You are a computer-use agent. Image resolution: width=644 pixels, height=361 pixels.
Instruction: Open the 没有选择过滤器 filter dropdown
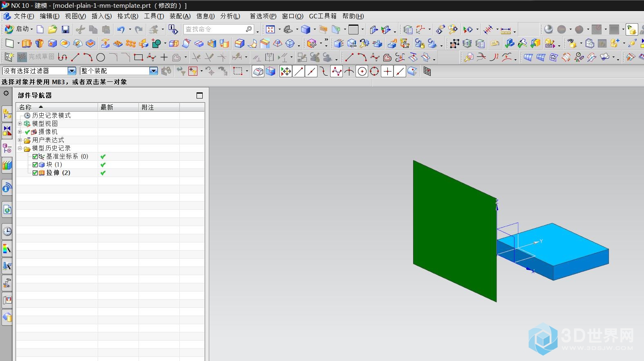point(72,71)
